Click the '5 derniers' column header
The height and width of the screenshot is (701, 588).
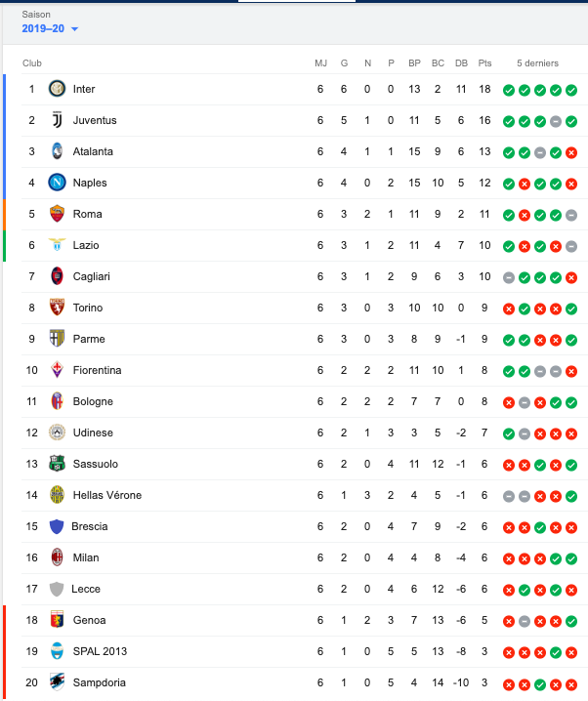click(537, 63)
